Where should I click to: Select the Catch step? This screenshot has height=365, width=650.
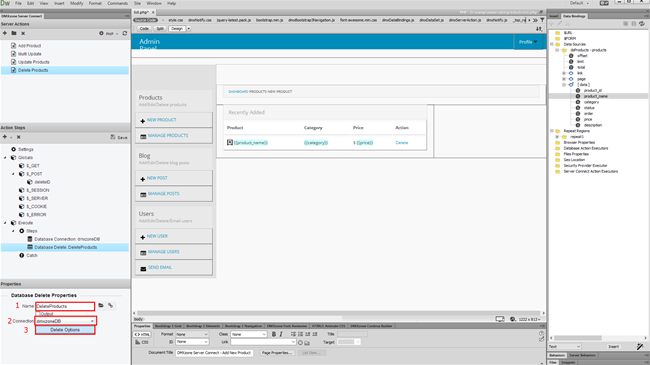(x=32, y=256)
